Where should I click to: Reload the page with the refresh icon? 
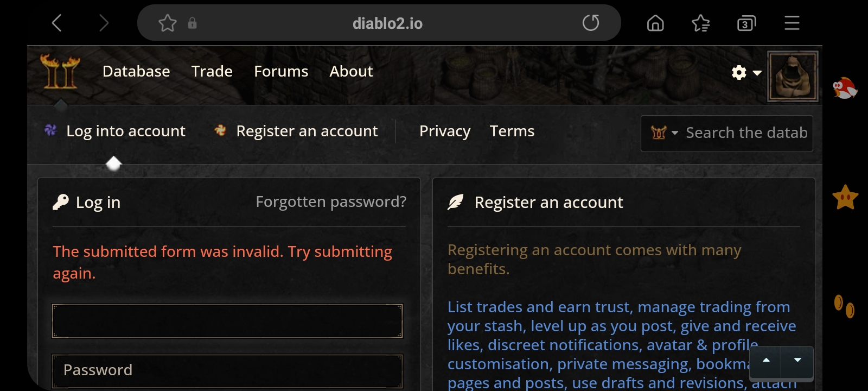point(591,23)
